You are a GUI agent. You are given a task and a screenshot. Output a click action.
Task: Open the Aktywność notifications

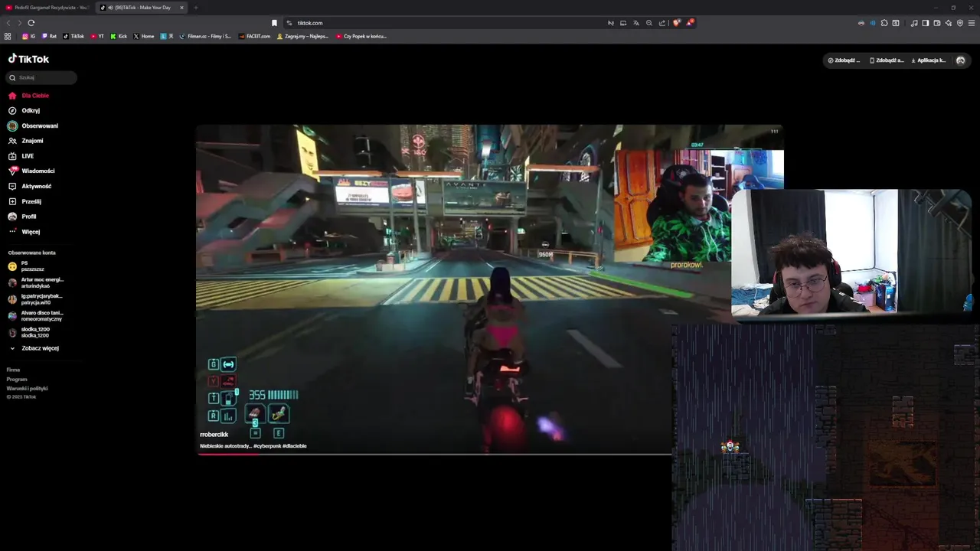[30, 186]
